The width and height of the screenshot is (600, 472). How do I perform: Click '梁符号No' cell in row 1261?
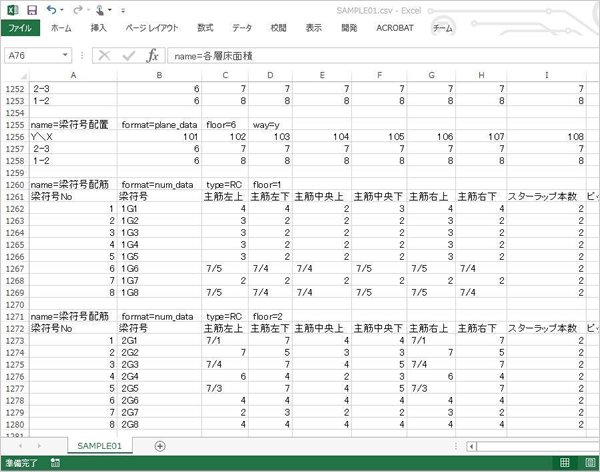click(x=73, y=197)
